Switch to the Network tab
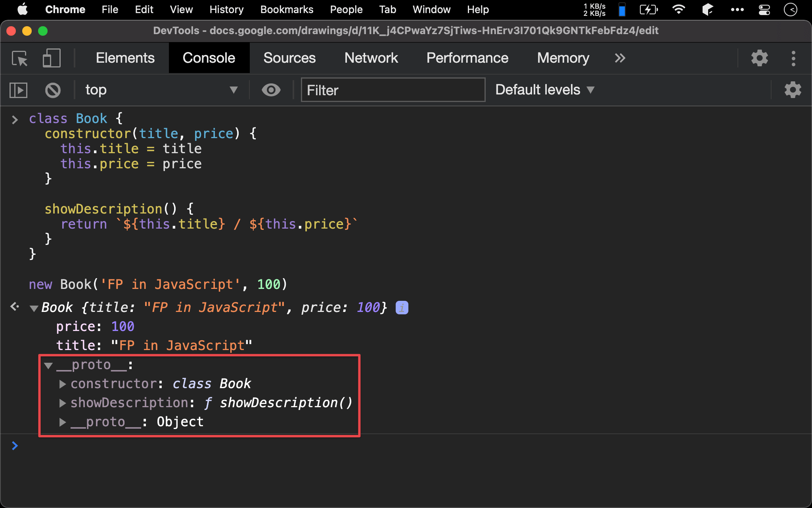Screen dimensions: 812x508 [x=371, y=58]
